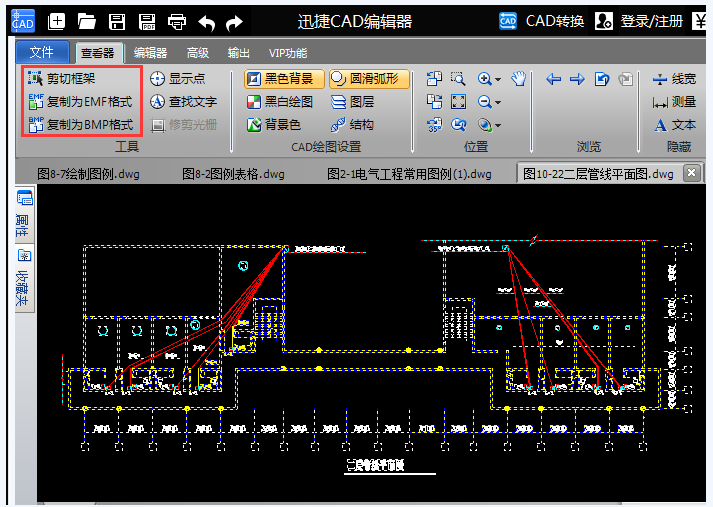This screenshot has height=507, width=713.
Task: Click the app CAD logo icon
Action: (23, 21)
